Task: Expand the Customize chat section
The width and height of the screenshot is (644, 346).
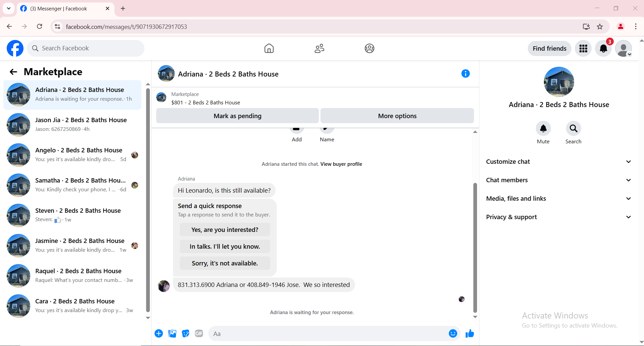Action: pos(558,162)
